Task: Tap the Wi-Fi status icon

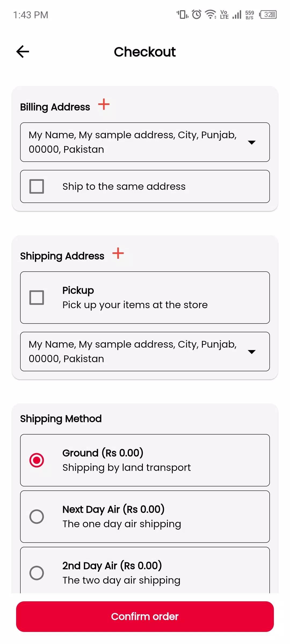Action: (x=211, y=14)
